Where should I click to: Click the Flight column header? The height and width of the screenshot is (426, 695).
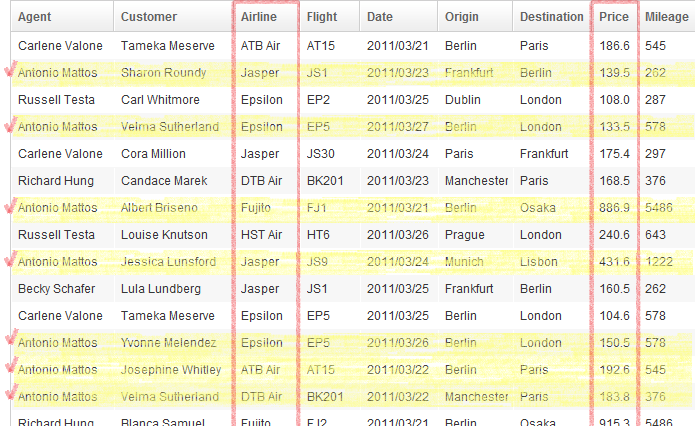329,16
